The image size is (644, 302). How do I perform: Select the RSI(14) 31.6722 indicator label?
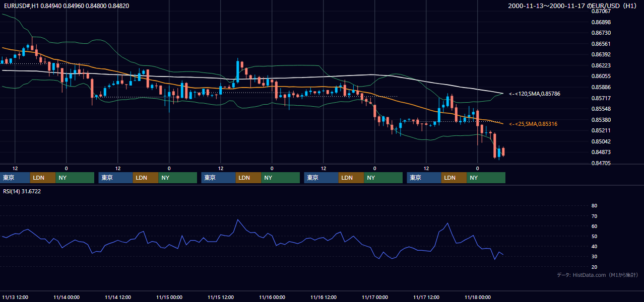click(x=22, y=191)
